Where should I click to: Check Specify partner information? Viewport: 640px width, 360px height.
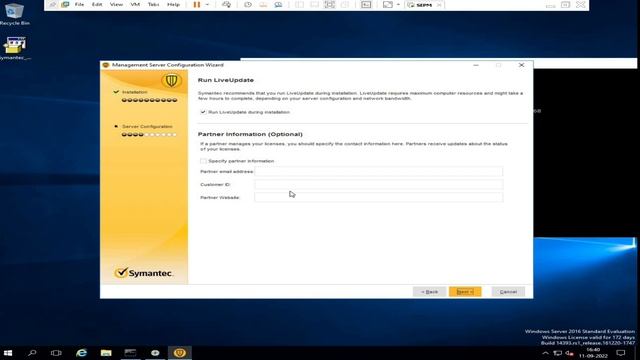click(203, 161)
